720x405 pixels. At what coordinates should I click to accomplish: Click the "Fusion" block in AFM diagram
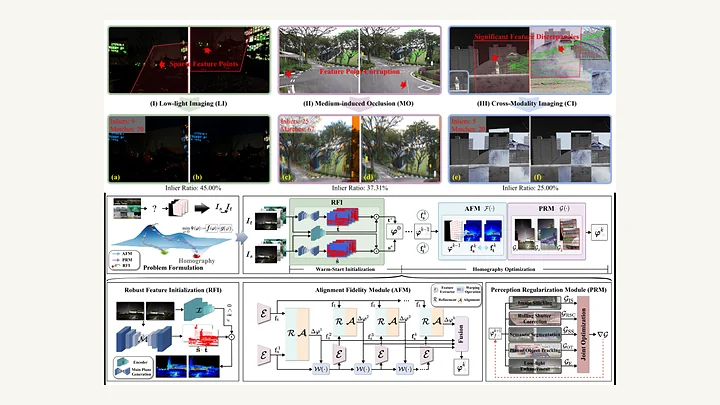tap(461, 334)
